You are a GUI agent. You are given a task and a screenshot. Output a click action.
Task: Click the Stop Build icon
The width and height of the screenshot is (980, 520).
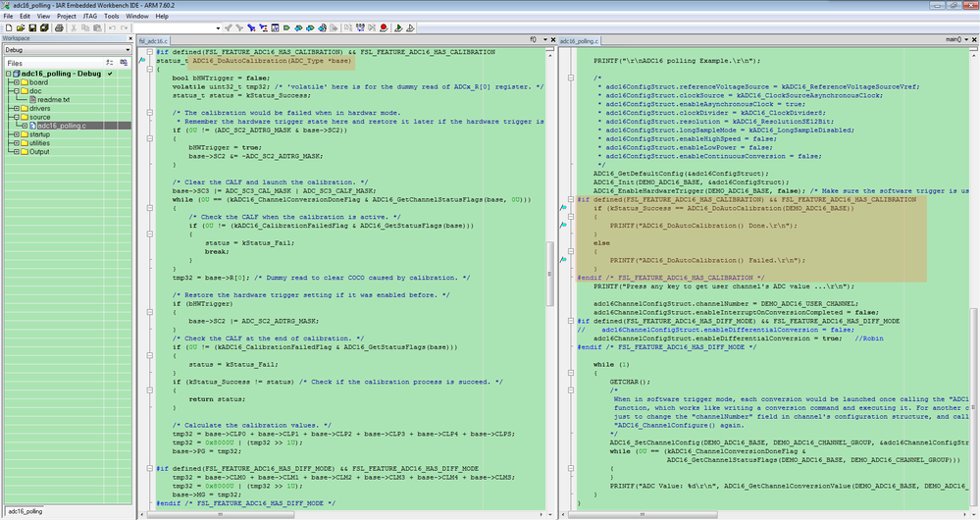pyautogui.click(x=371, y=28)
